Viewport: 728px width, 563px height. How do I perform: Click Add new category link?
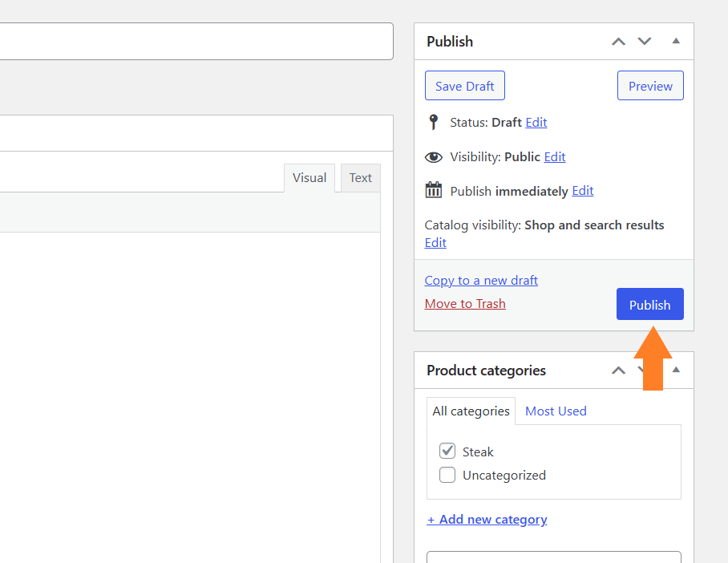[x=487, y=520]
